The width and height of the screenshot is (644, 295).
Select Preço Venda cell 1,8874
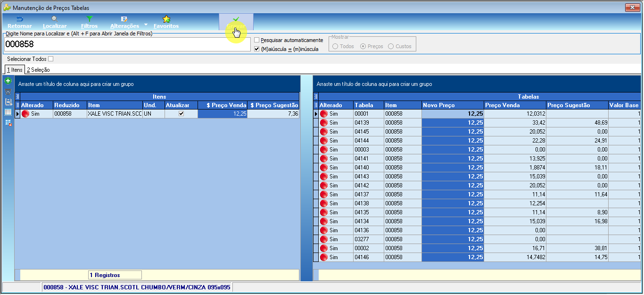tap(515, 168)
